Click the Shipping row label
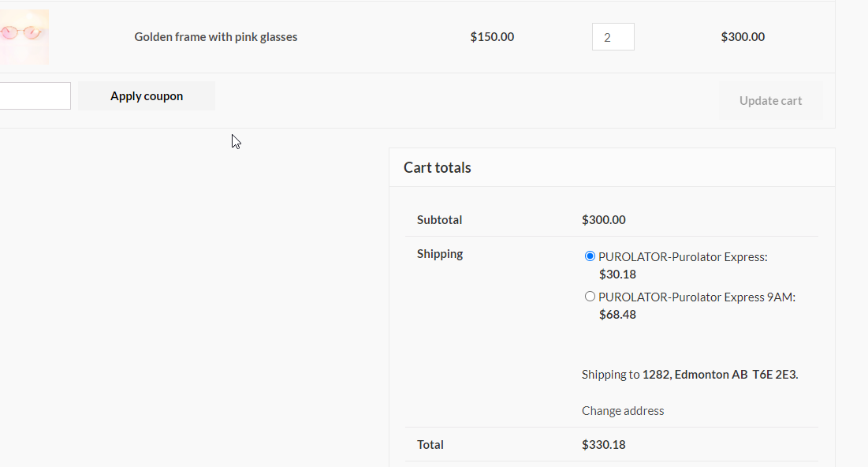Viewport: 868px width, 467px height. coord(440,254)
